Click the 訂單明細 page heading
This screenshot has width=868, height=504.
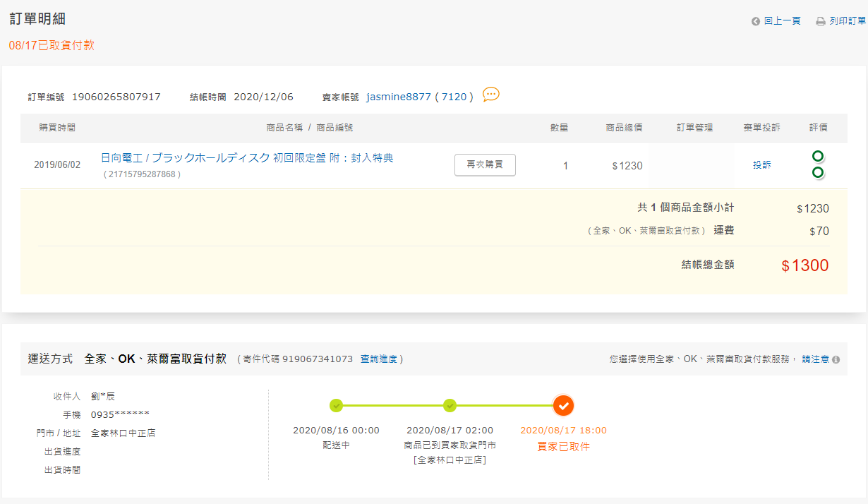(x=37, y=19)
